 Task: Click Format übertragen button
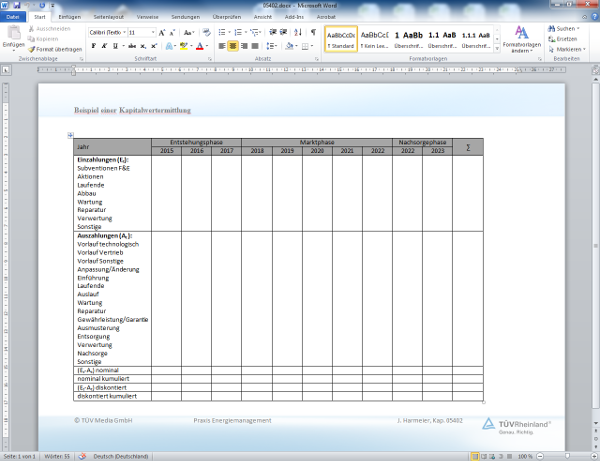pos(56,48)
